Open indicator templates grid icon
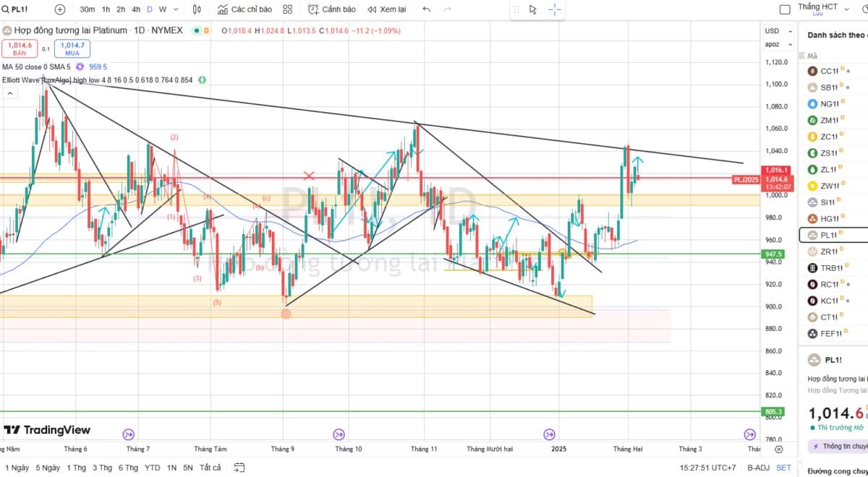 pyautogui.click(x=288, y=9)
